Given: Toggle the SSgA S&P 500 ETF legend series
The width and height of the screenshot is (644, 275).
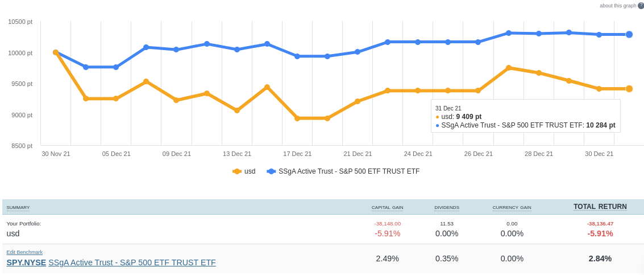Looking at the screenshot, I should point(348,171).
